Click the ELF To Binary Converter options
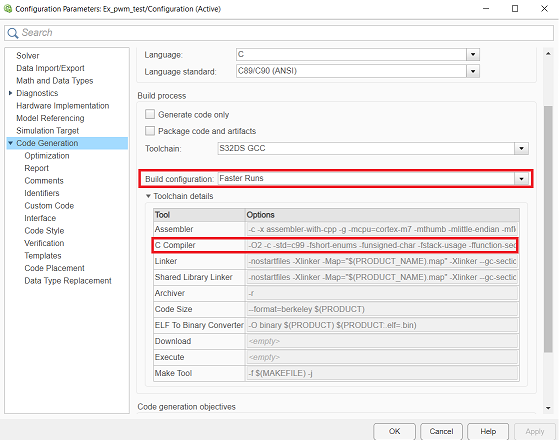 pos(382,325)
